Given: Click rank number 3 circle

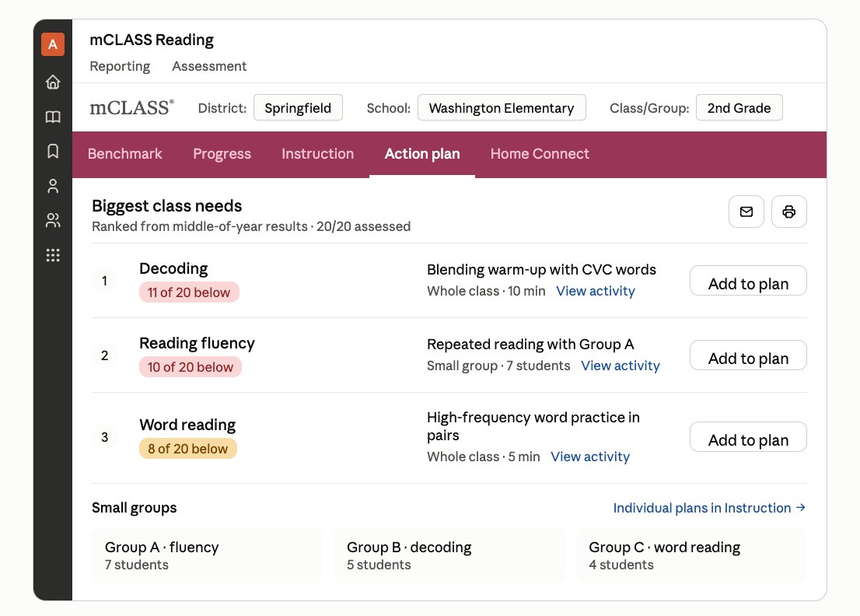Looking at the screenshot, I should click(104, 437).
